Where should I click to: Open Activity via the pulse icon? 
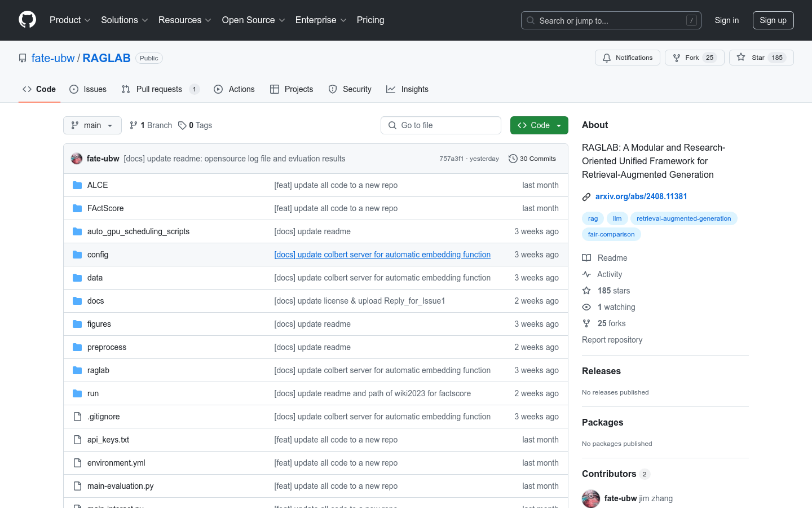pos(586,274)
